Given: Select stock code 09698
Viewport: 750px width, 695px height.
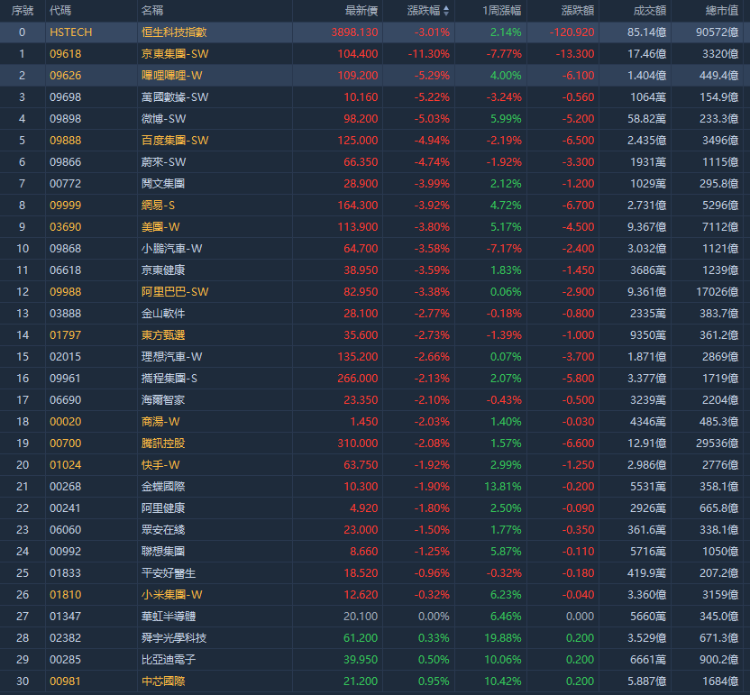Looking at the screenshot, I should tap(66, 97).
